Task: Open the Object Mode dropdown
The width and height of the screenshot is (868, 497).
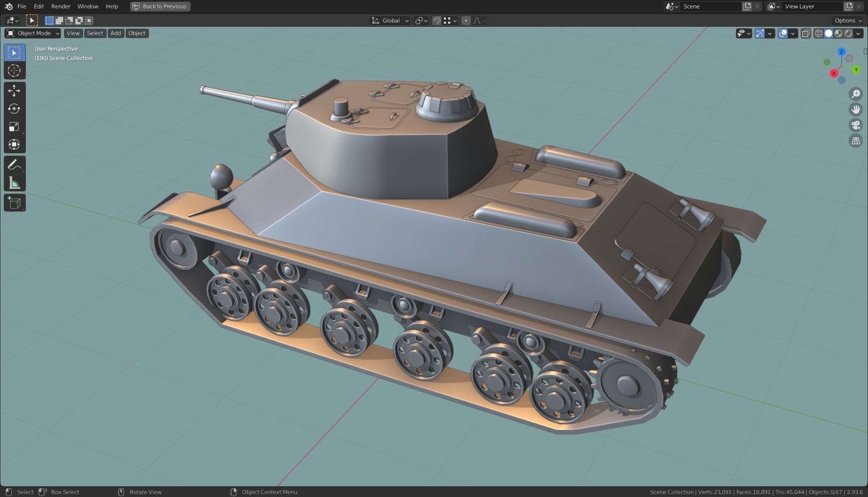Action: click(33, 33)
